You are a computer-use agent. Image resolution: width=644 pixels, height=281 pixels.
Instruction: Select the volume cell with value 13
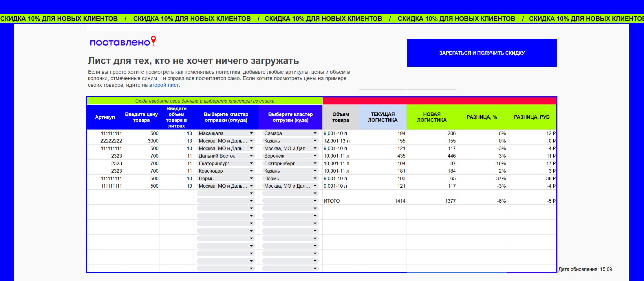click(177, 141)
